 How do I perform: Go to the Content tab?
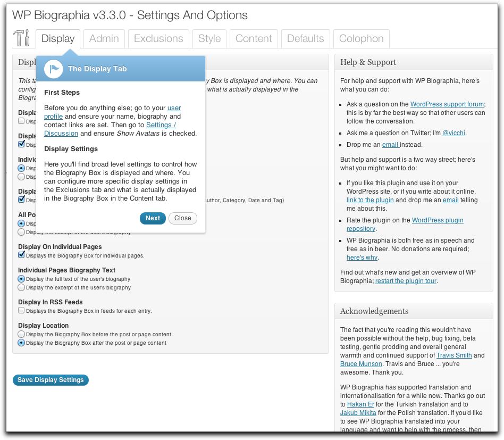254,39
